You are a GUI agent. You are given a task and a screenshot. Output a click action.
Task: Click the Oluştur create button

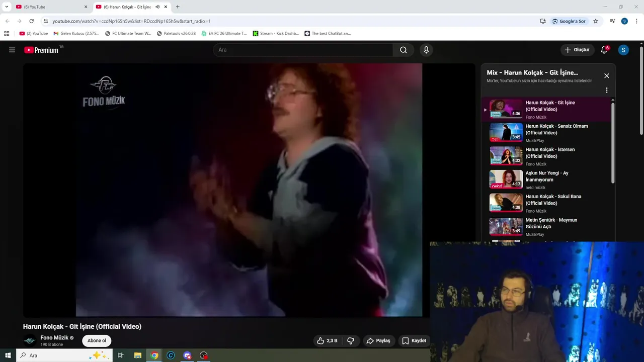[577, 50]
